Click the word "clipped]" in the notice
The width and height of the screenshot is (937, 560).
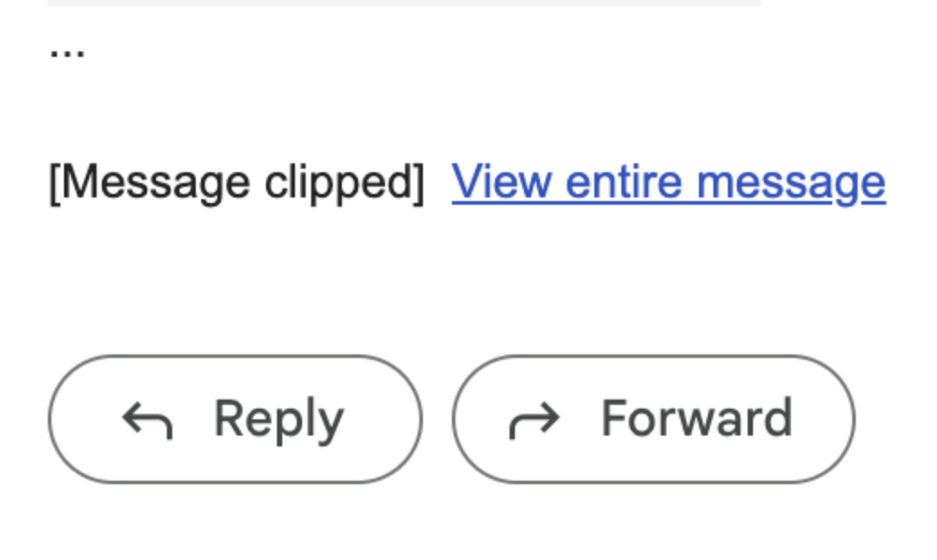tap(344, 182)
